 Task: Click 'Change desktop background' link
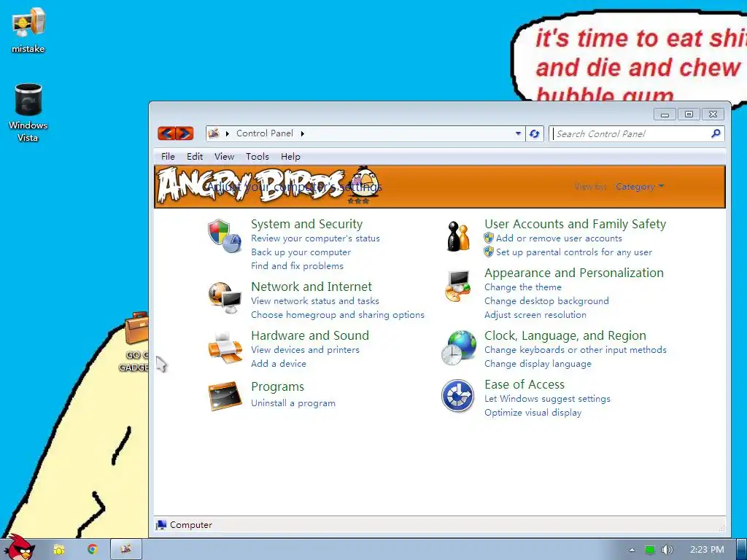click(546, 301)
